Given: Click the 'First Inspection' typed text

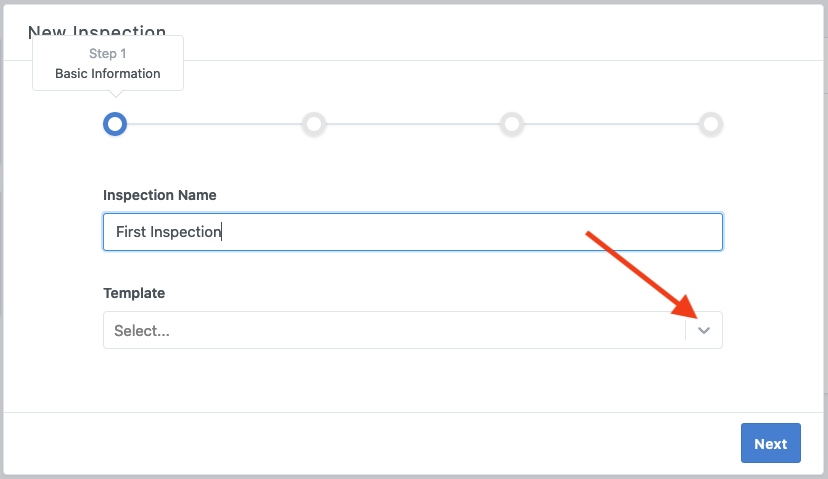Looking at the screenshot, I should coord(167,232).
